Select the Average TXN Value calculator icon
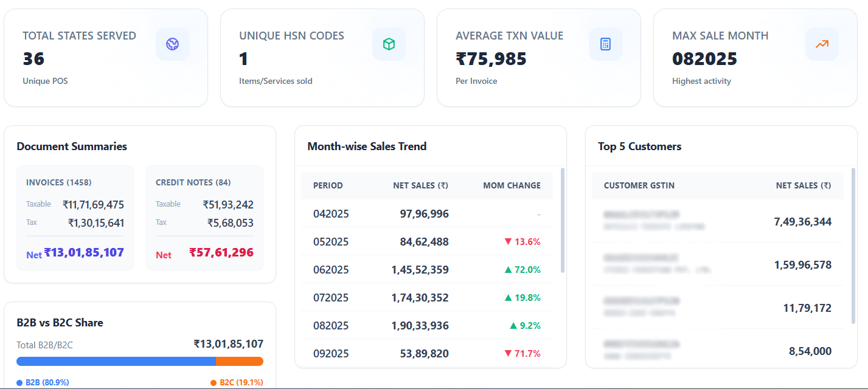Image resolution: width=868 pixels, height=389 pixels. pos(605,44)
